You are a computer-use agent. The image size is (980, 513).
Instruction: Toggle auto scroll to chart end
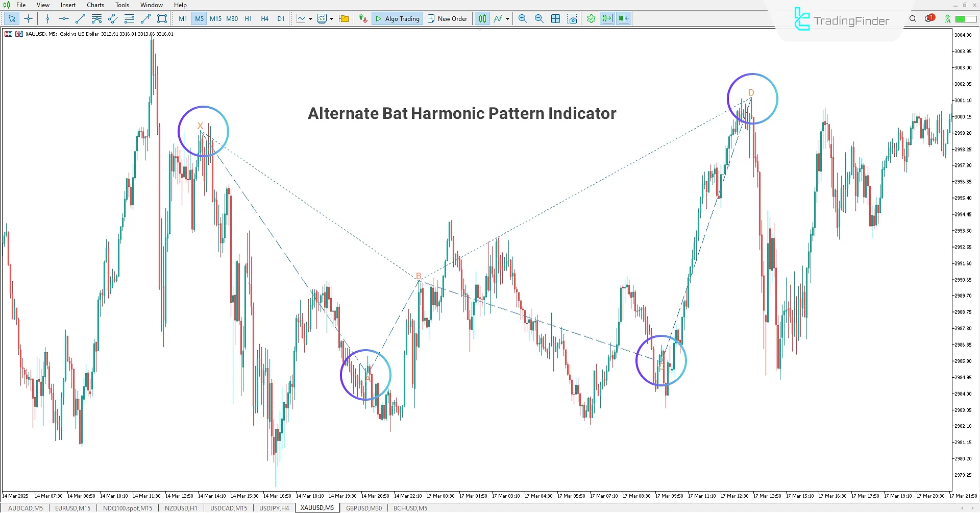[x=607, y=18]
